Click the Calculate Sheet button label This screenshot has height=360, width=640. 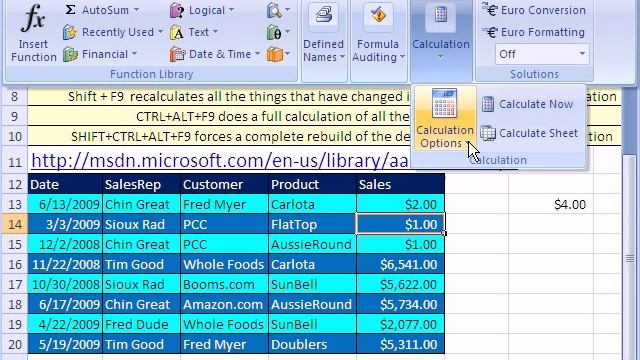pyautogui.click(x=538, y=133)
